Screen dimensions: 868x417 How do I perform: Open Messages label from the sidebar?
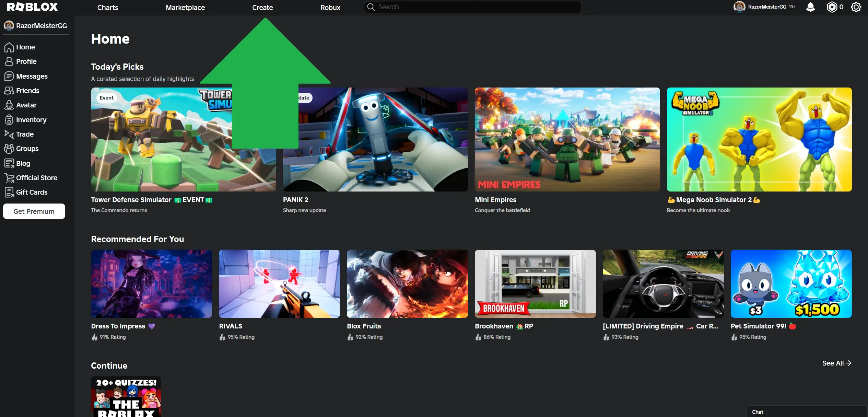pyautogui.click(x=32, y=76)
